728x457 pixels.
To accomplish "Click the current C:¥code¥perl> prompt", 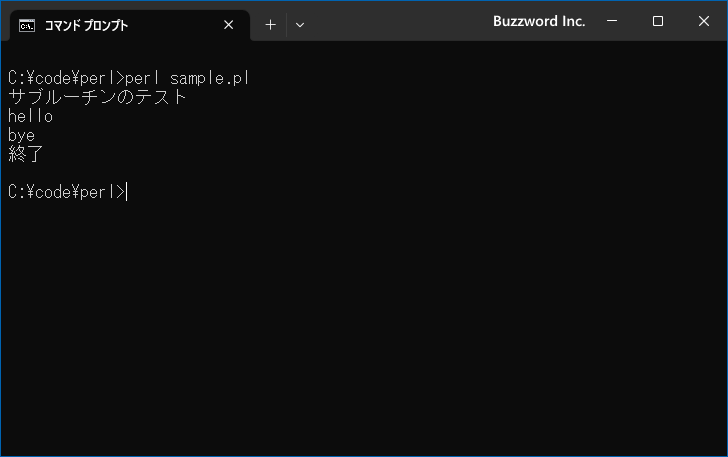I will click(66, 192).
